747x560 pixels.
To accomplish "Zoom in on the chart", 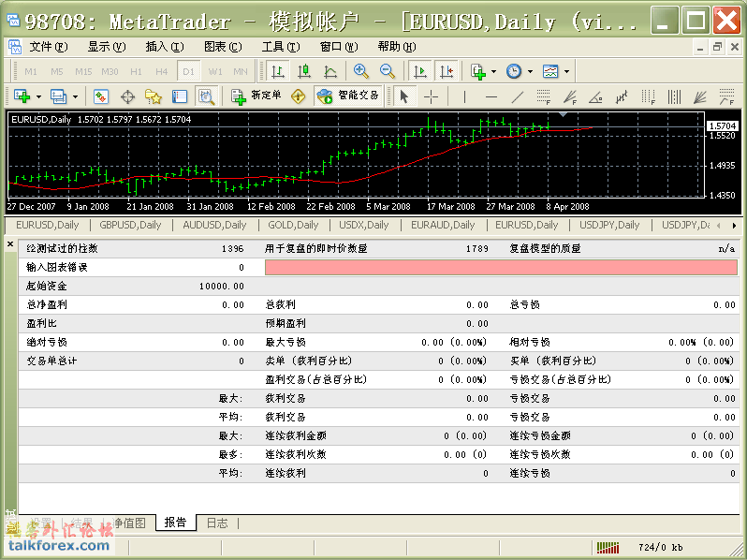I will click(x=361, y=71).
